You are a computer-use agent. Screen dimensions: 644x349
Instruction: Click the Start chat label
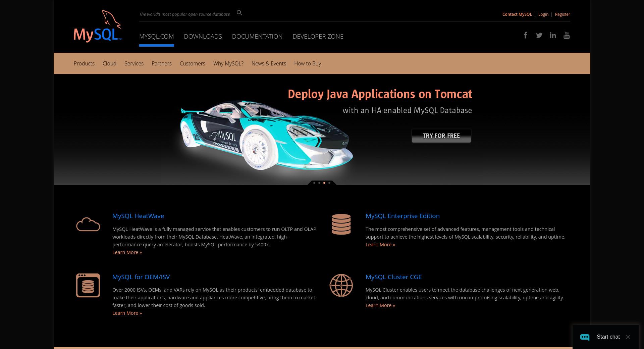click(608, 337)
